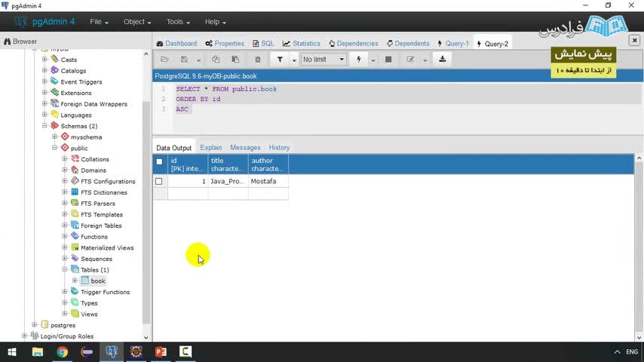Switch to the Dependencies tab
644x362 pixels.
353,44
